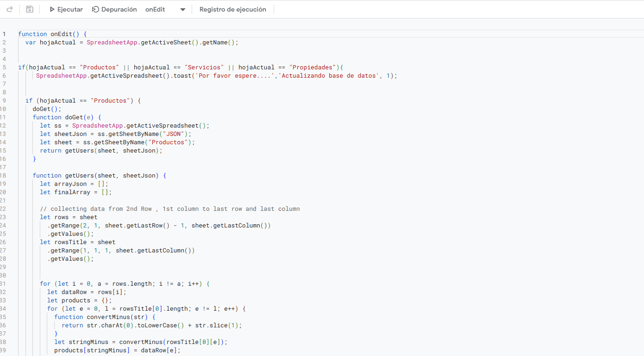This screenshot has width=644, height=356.
Task: Click line number 9 in gutter
Action: 4,101
